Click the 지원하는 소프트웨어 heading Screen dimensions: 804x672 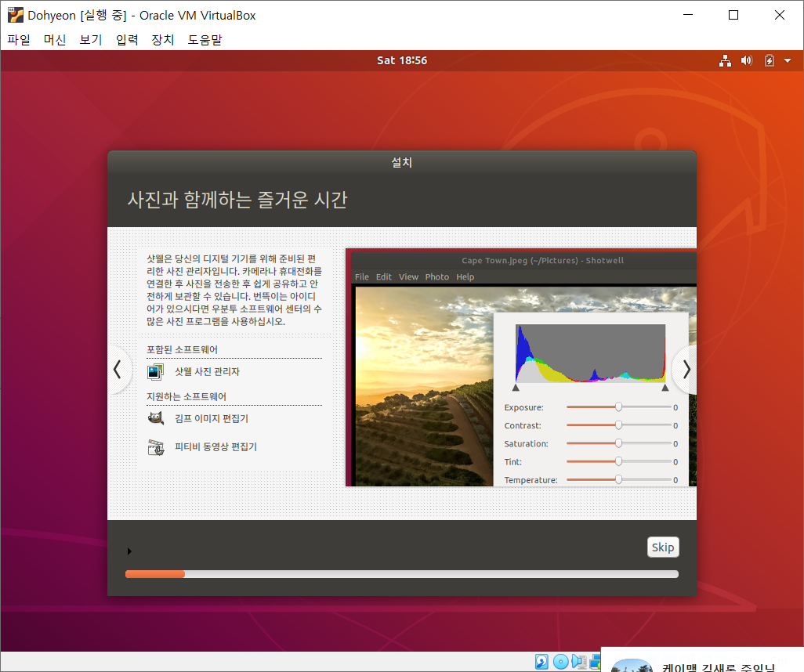tap(187, 396)
